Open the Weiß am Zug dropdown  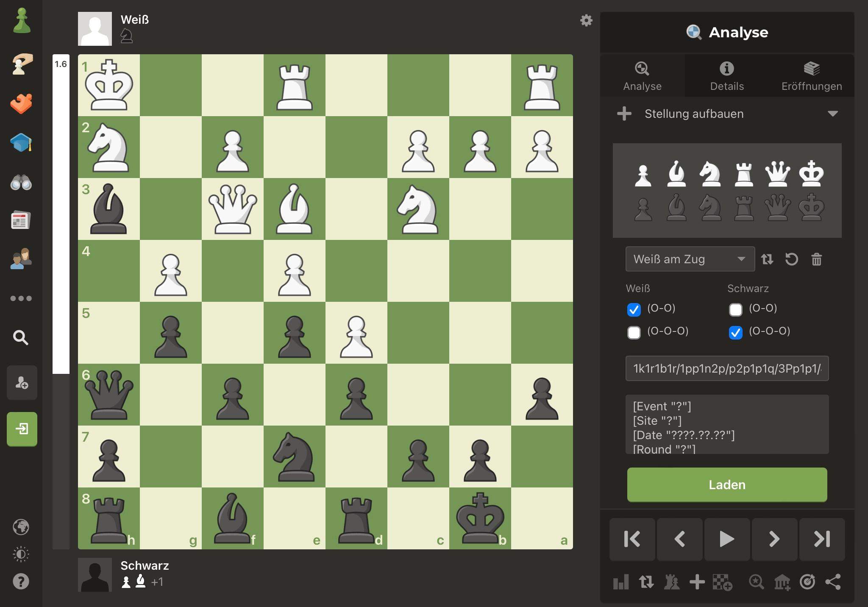(x=690, y=259)
